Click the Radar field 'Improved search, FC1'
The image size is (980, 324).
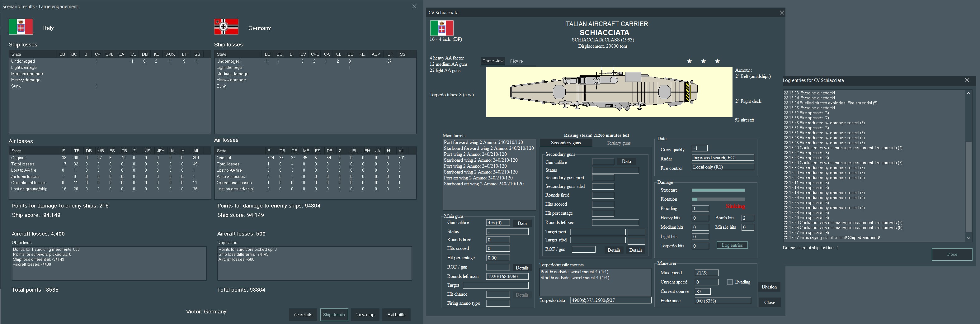[x=723, y=158]
